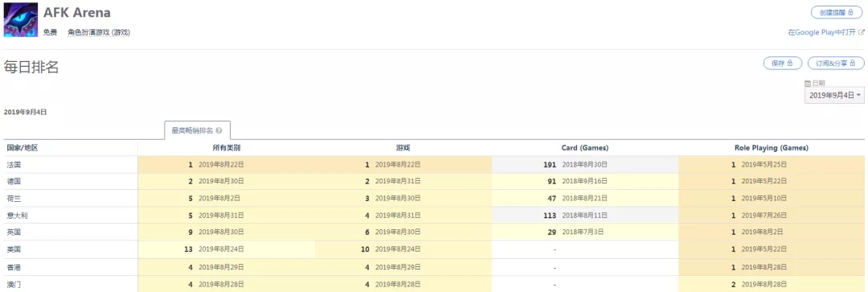
Task: Click the external link icon beside Google Play
Action: point(862,32)
